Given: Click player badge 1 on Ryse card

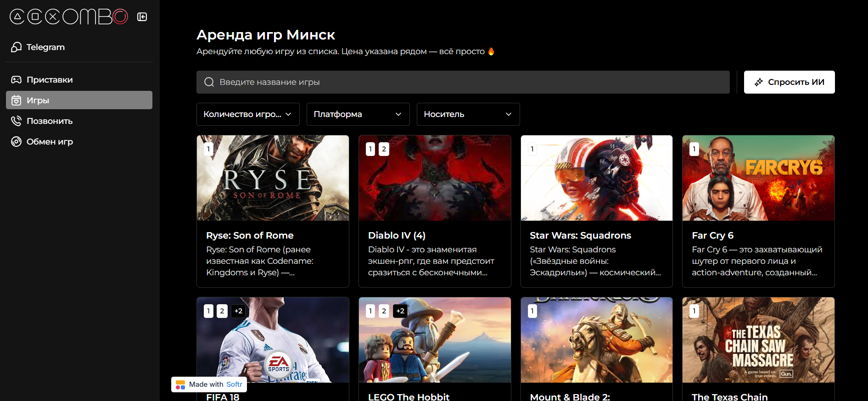Looking at the screenshot, I should point(208,149).
